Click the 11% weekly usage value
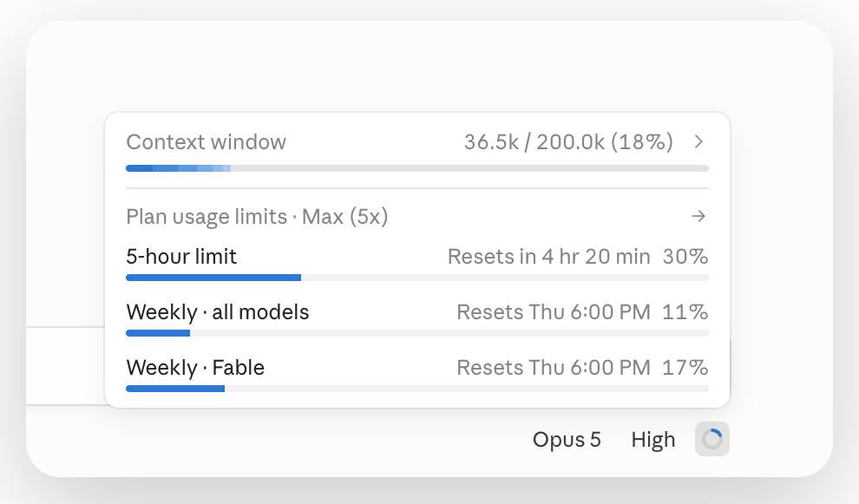Image resolution: width=859 pixels, height=504 pixels. pos(685,312)
